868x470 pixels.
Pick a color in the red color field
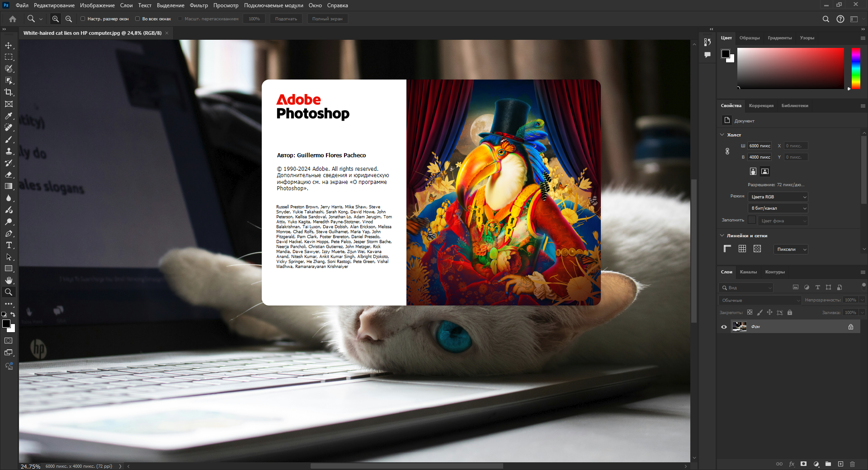click(791, 68)
